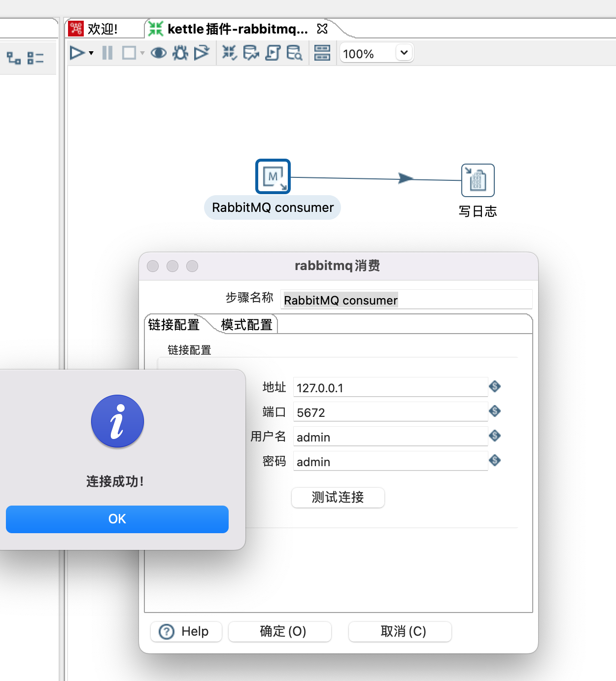Click the 测试连接 button

tap(338, 497)
